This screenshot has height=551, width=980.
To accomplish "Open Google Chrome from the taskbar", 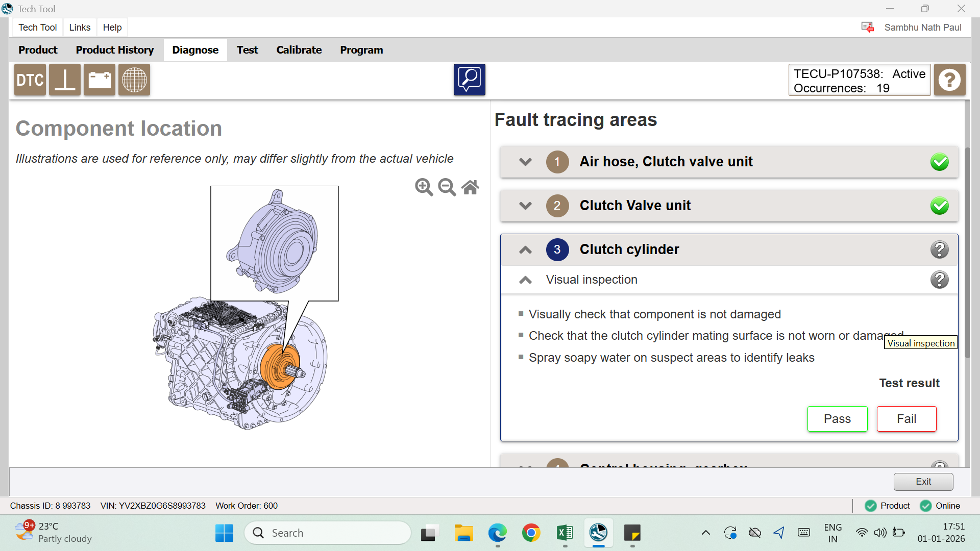I will (531, 533).
